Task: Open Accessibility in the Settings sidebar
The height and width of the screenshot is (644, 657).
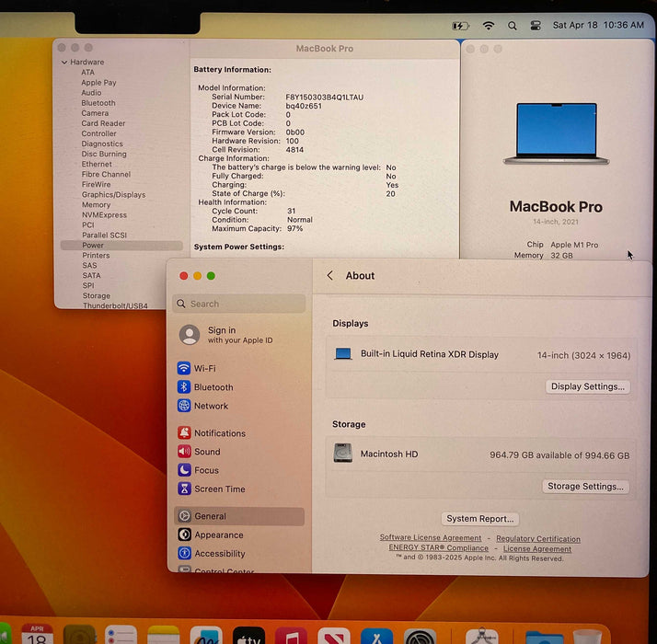Action: coord(239,553)
